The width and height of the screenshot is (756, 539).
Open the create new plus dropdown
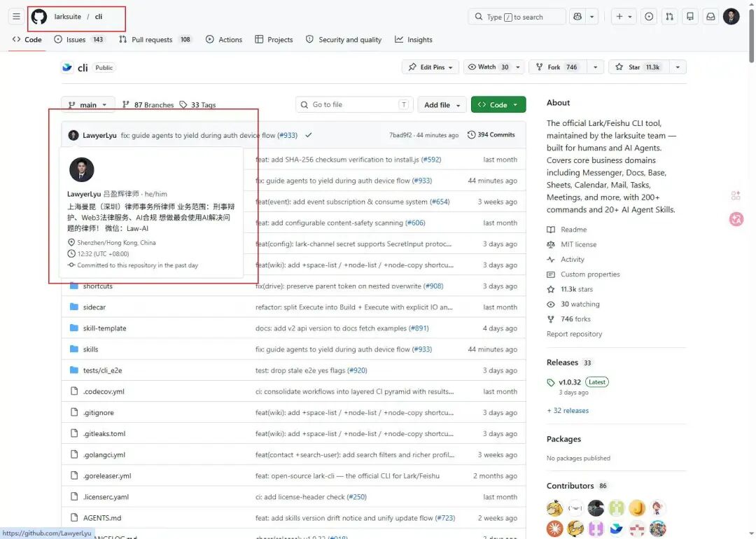(624, 16)
